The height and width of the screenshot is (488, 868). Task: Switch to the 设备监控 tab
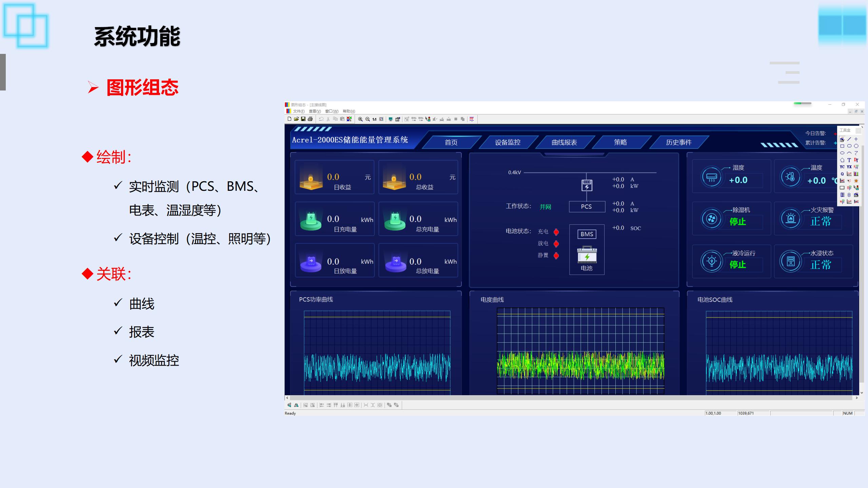tap(508, 142)
